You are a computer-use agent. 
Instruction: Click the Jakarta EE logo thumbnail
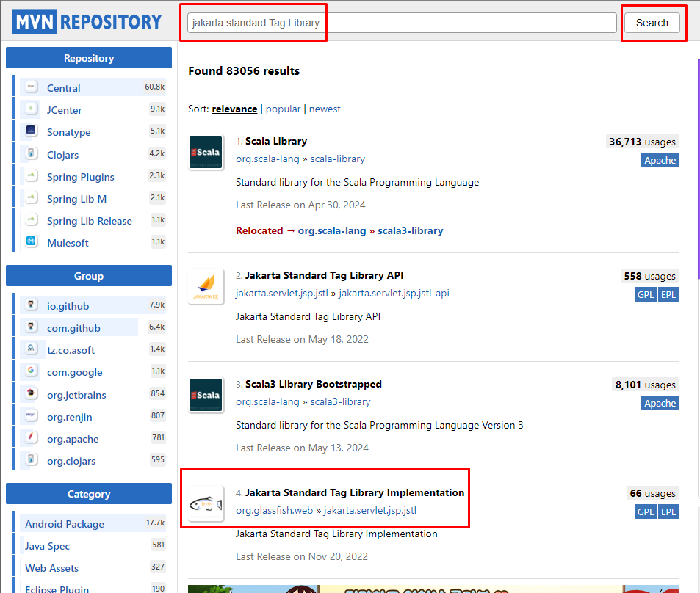206,286
